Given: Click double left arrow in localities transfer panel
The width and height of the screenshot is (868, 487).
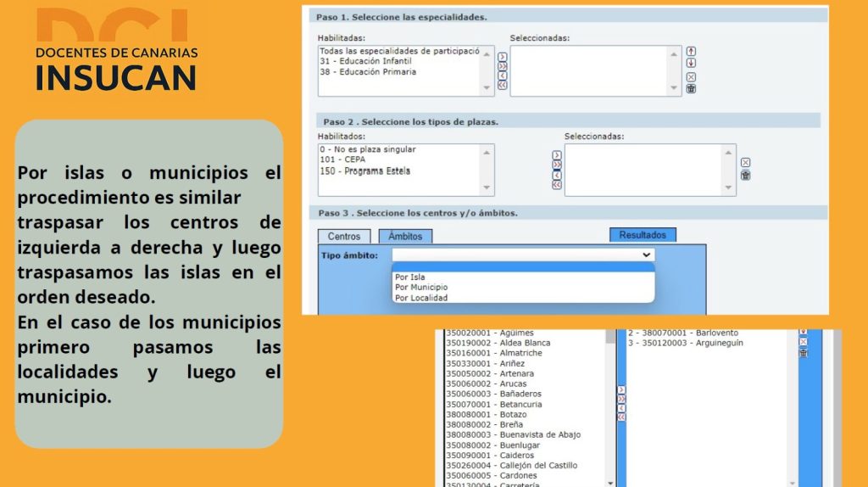Looking at the screenshot, I should [621, 417].
